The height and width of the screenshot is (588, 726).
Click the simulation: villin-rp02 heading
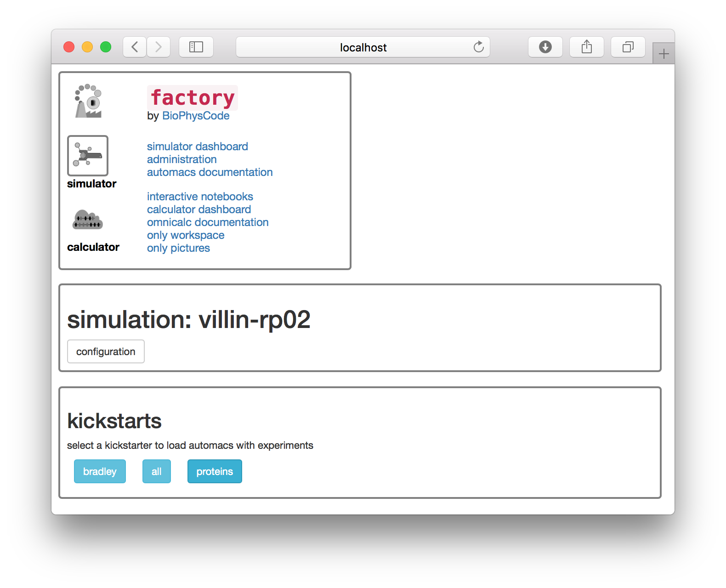(189, 320)
